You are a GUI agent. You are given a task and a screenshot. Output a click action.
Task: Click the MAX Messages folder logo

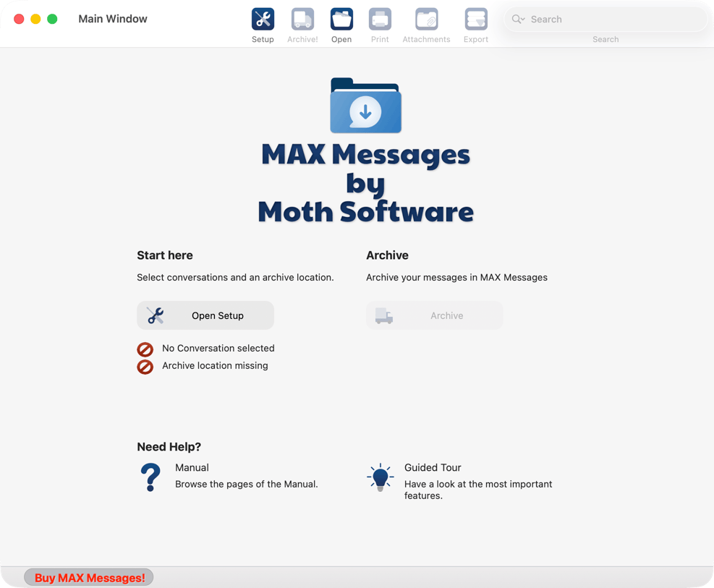click(x=365, y=105)
